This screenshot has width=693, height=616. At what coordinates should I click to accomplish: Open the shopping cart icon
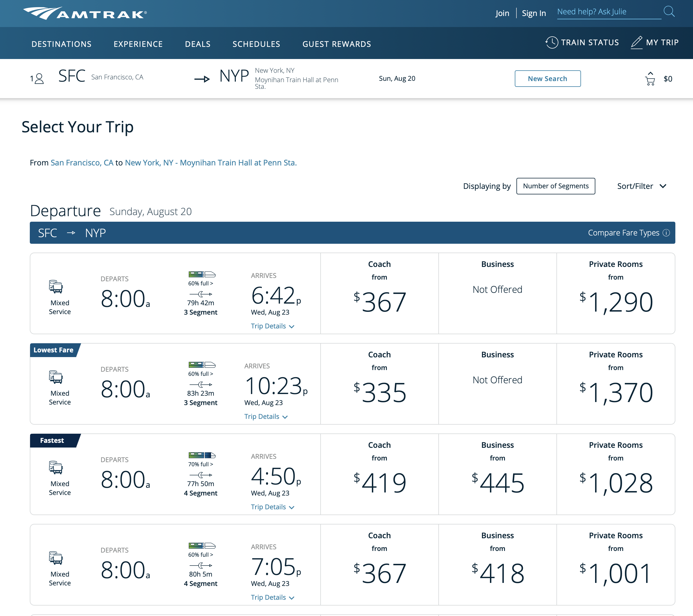tap(650, 79)
